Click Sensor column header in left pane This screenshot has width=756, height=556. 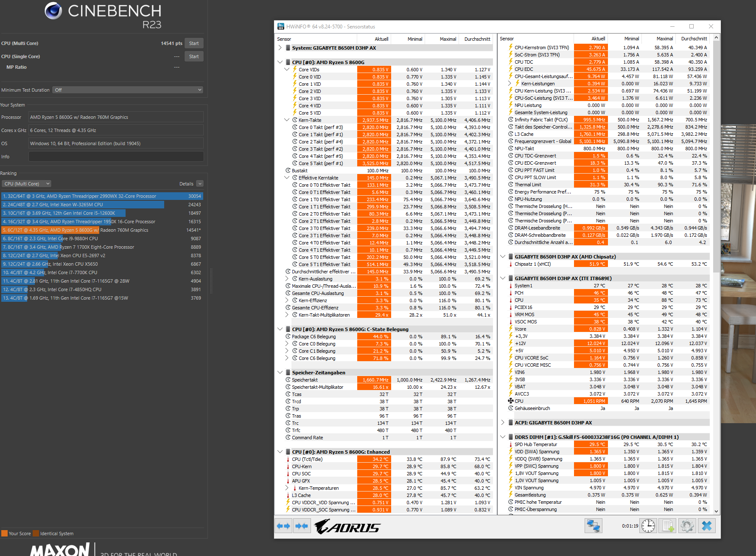pos(316,39)
